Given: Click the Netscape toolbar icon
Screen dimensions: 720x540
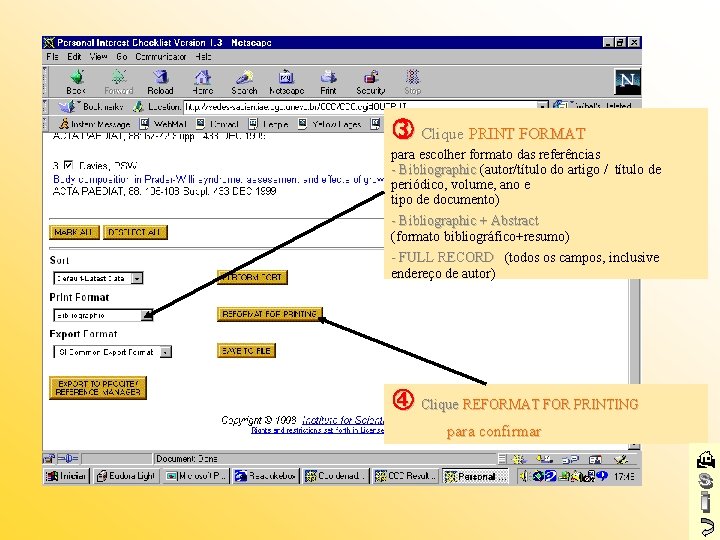Looking at the screenshot, I should pos(287,82).
